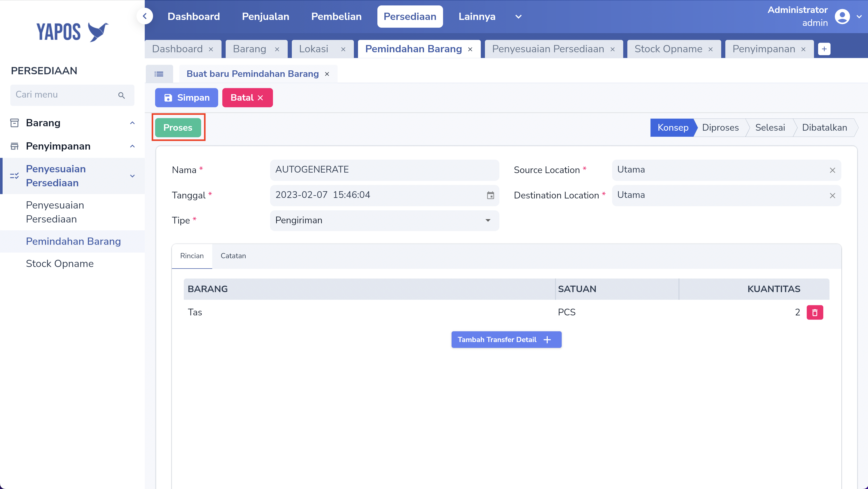Open the calendar picker for Tanggal
The width and height of the screenshot is (868, 489).
[x=490, y=195]
